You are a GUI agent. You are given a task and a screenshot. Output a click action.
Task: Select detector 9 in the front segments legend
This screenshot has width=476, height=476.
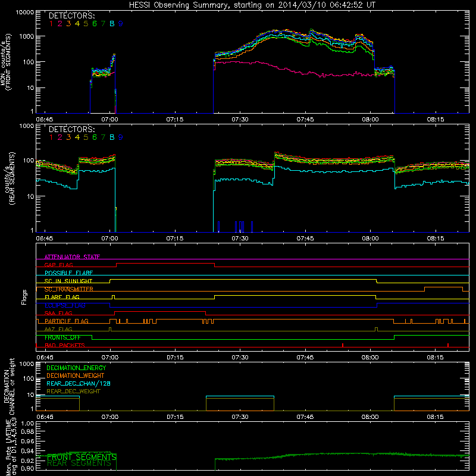tap(121, 24)
